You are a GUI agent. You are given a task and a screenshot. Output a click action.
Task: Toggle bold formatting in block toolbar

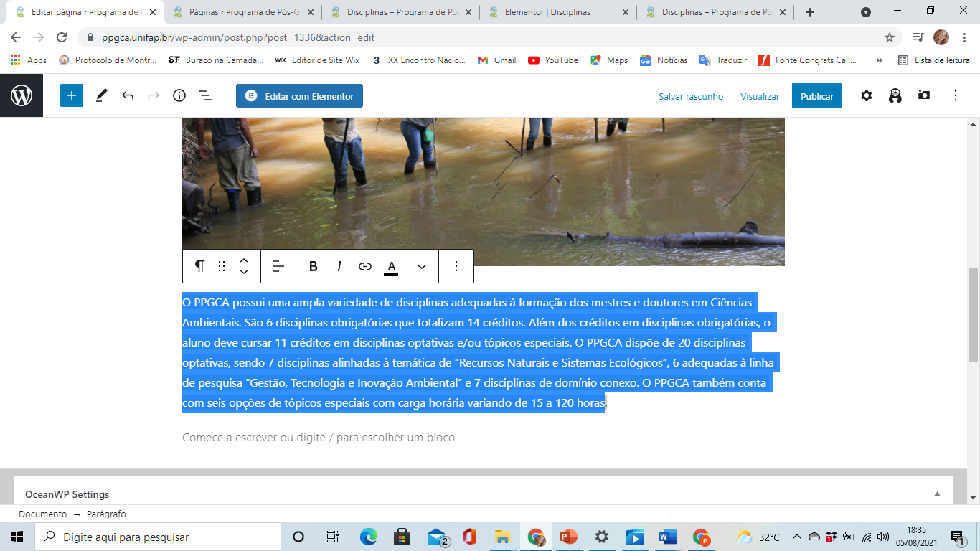tap(314, 266)
